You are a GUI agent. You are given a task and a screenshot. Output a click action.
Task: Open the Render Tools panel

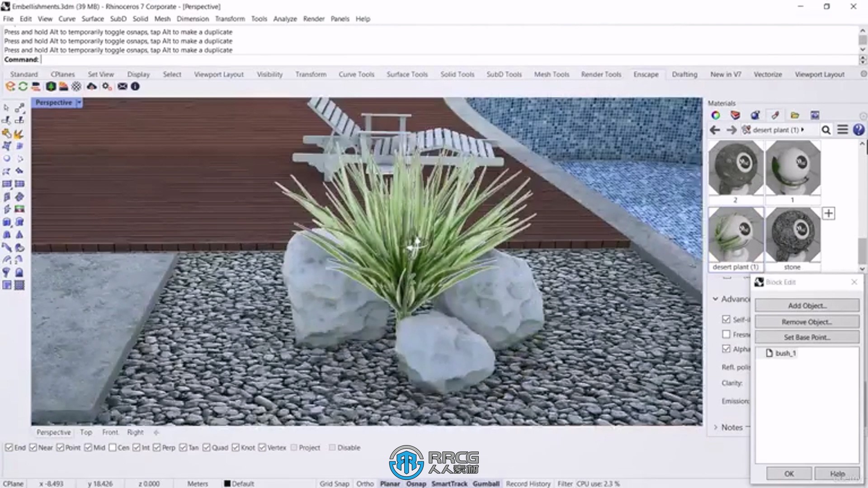pyautogui.click(x=600, y=74)
